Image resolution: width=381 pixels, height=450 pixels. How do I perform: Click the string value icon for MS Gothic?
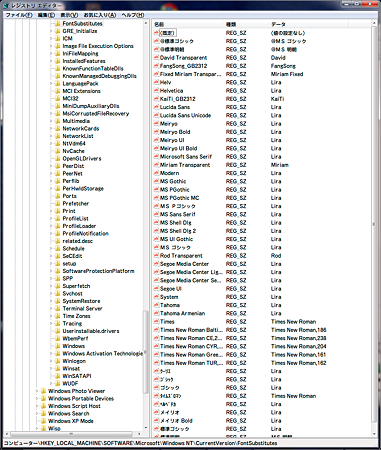click(x=156, y=181)
